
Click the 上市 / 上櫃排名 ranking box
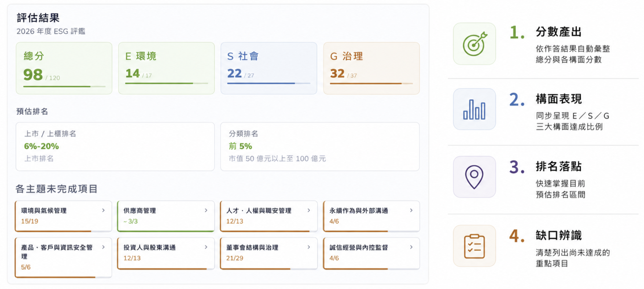(115, 147)
